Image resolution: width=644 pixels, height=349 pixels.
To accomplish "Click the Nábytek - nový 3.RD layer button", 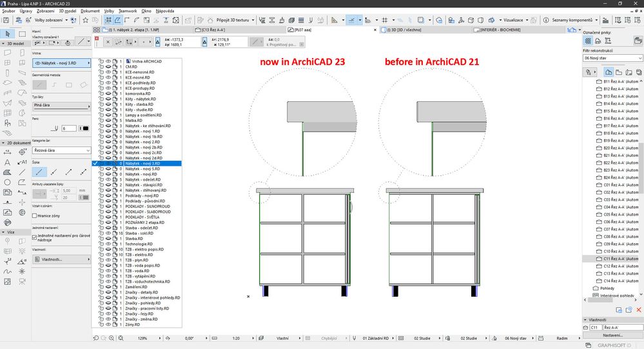I will [62, 63].
